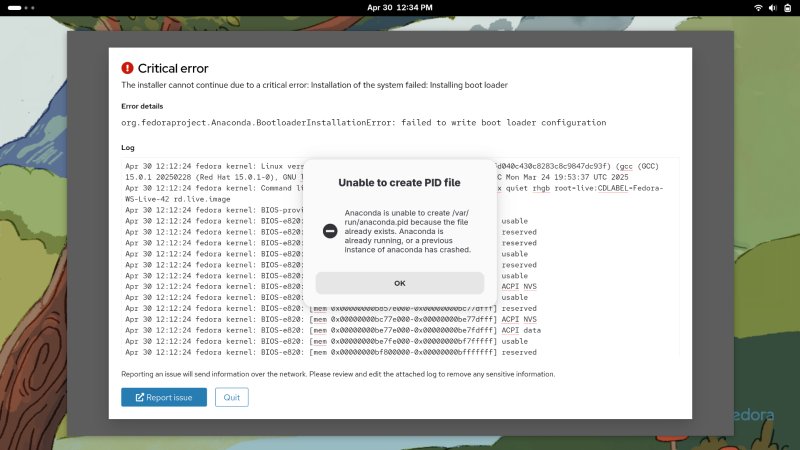800x450 pixels.
Task: Click the battery icon in top bar
Action: click(x=787, y=8)
